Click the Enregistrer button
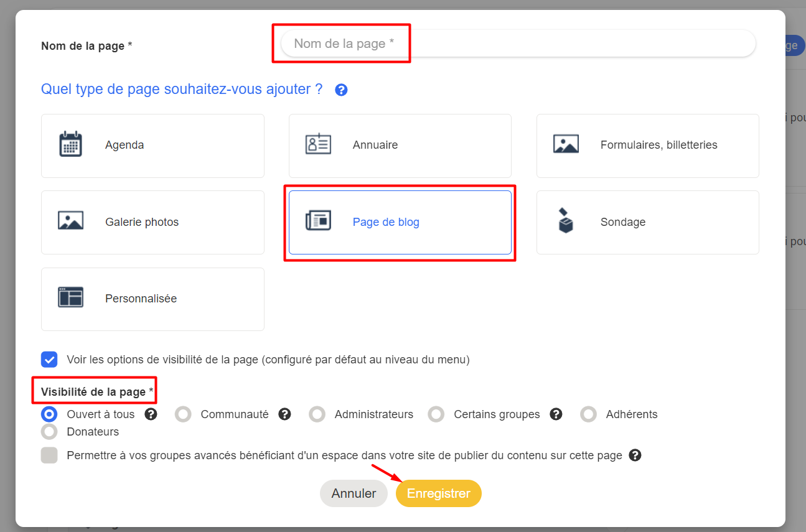The width and height of the screenshot is (806, 532). click(439, 493)
